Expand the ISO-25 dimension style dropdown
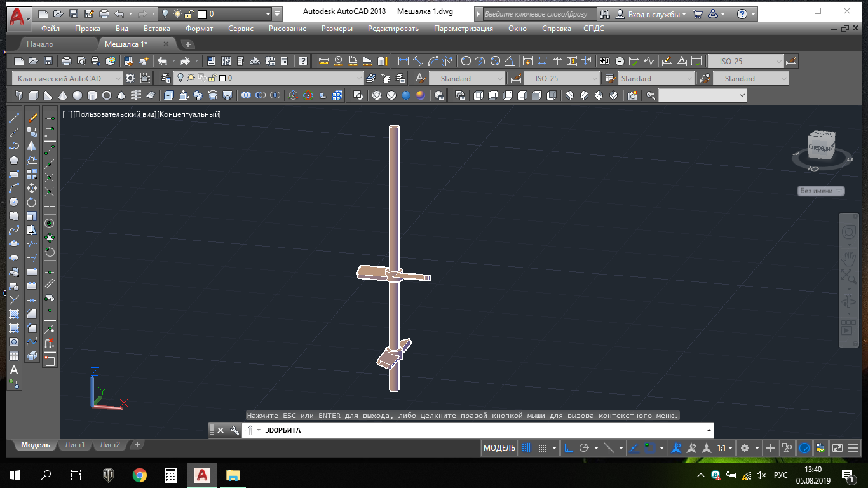868x488 pixels. (779, 62)
